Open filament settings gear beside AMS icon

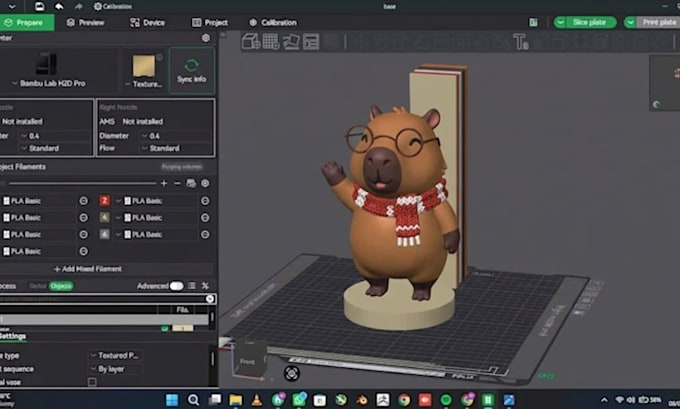coord(205,183)
